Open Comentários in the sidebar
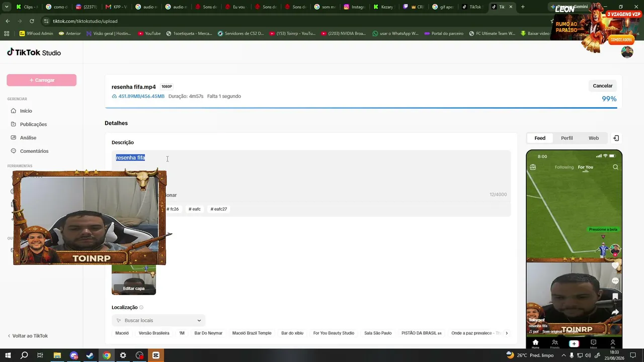644x362 pixels. click(x=34, y=151)
